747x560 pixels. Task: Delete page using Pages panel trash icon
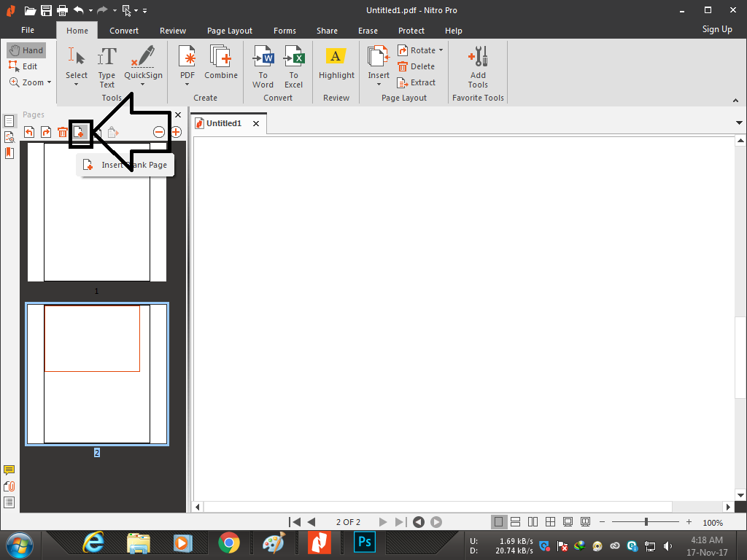pyautogui.click(x=63, y=132)
